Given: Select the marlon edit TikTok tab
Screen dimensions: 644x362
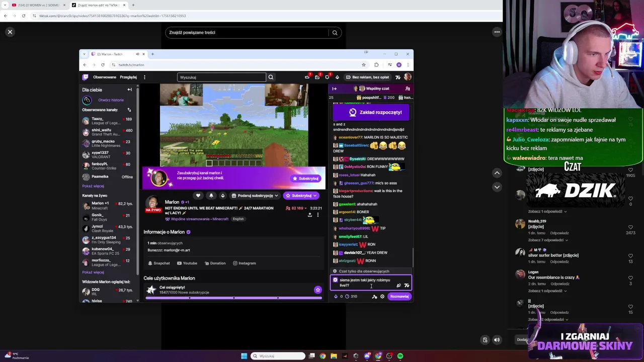Looking at the screenshot, I should [x=98, y=5].
